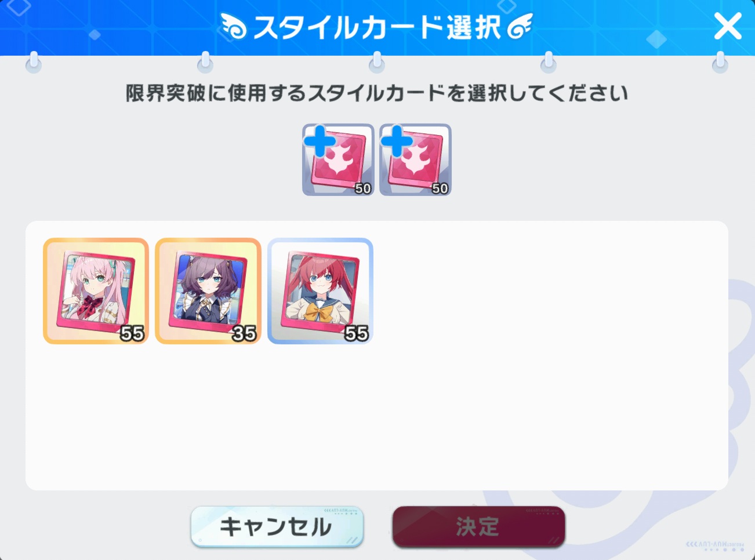
Task: Select the right pink emblem card slot
Action: (x=415, y=159)
